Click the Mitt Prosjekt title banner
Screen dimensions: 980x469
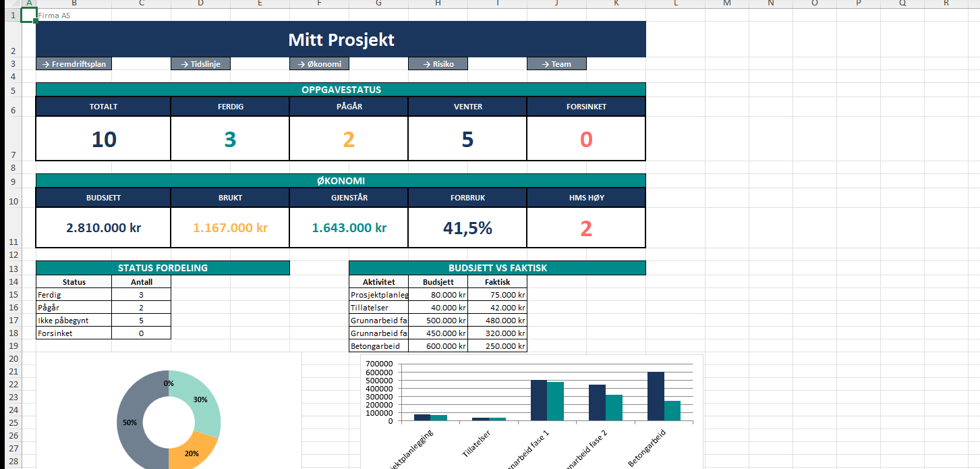point(341,40)
